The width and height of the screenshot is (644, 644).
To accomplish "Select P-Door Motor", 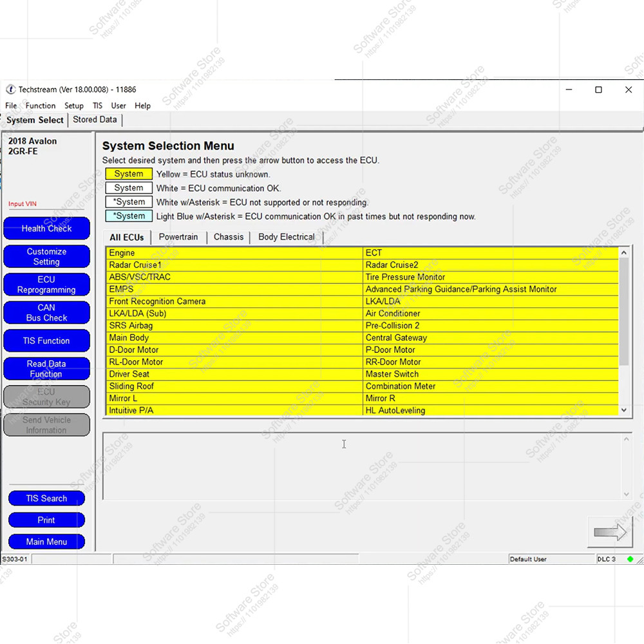I will (x=491, y=350).
